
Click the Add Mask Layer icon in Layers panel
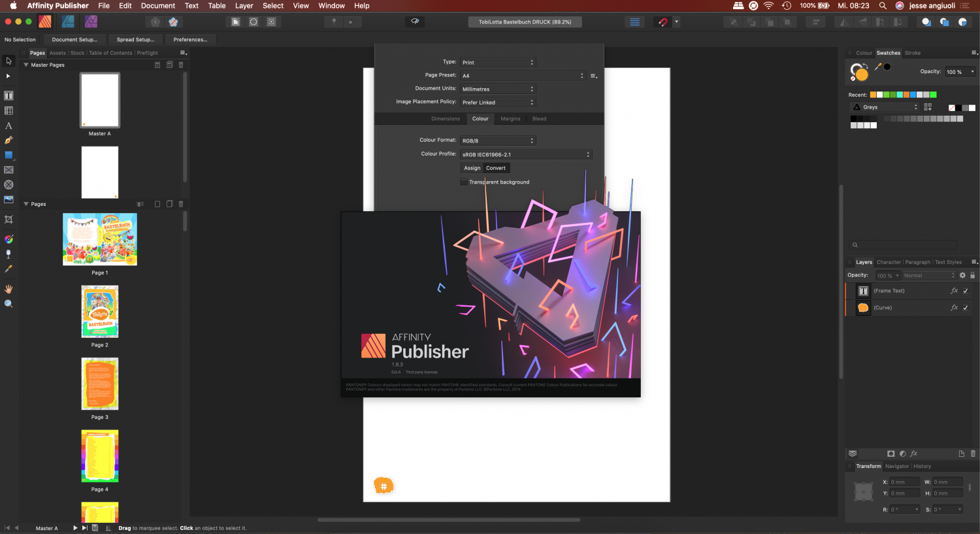tap(890, 454)
